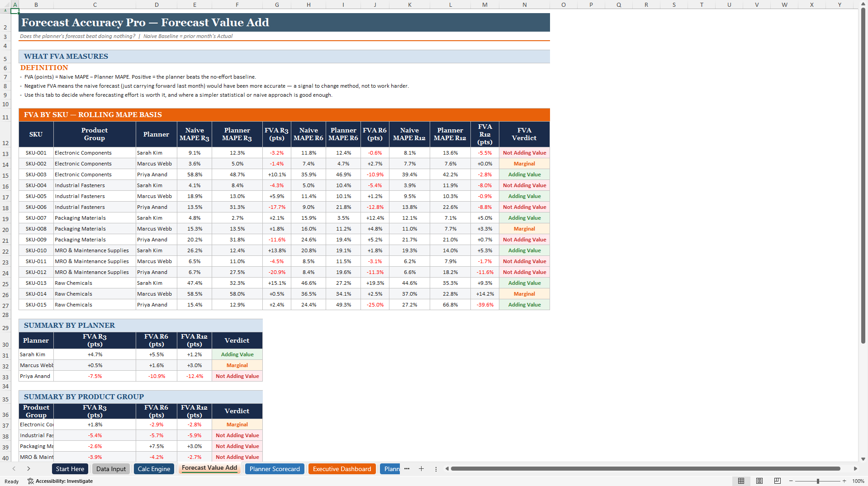Click the FVA Verdict column header
The width and height of the screenshot is (868, 486).
pos(524,134)
